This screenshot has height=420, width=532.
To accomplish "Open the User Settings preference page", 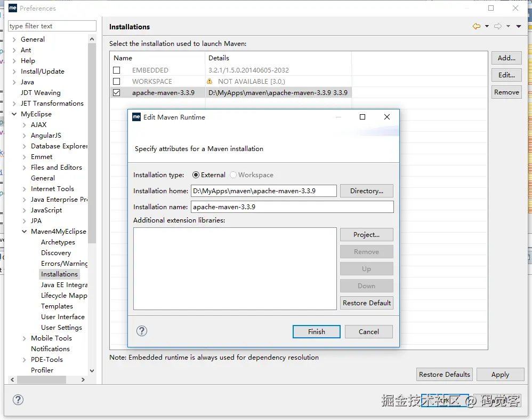I will tap(61, 328).
